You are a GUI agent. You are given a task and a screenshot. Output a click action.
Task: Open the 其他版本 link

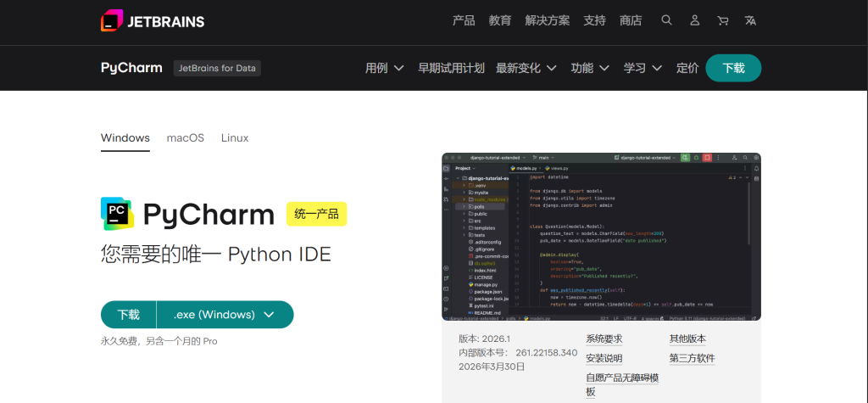point(687,339)
